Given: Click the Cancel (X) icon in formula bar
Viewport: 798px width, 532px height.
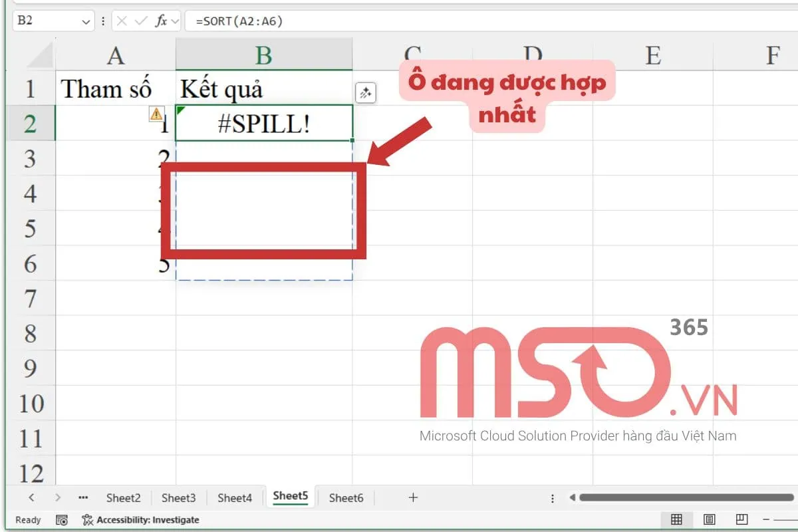Looking at the screenshot, I should (x=122, y=21).
